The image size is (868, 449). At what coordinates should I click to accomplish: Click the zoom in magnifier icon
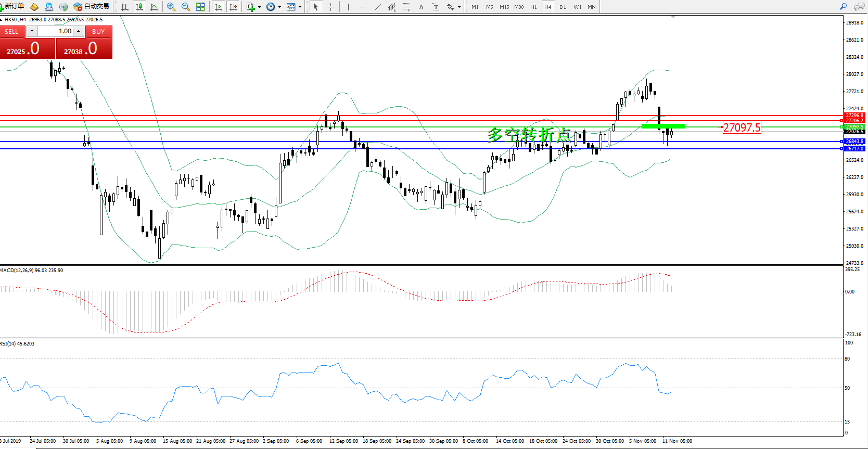pos(171,7)
